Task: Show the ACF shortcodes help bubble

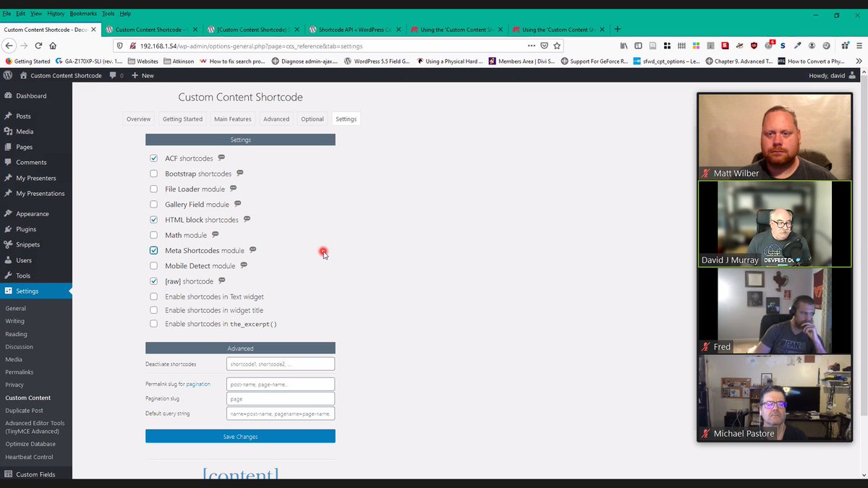Action: (x=221, y=158)
